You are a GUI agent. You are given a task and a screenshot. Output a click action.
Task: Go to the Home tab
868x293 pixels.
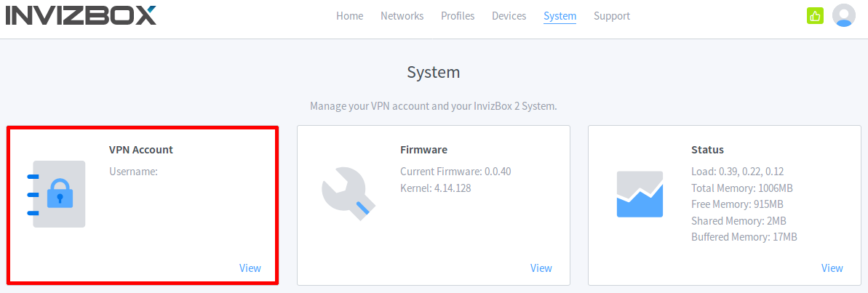(349, 16)
